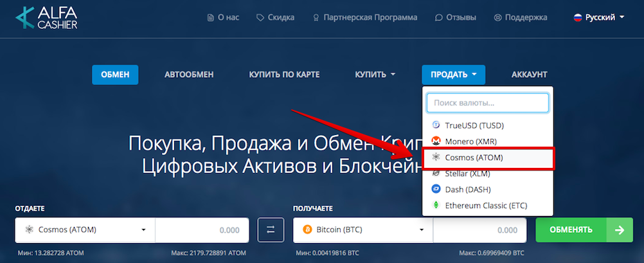Open the Cosmos (ATOM) give-currency dropdown
Screen dimensions: 644x263
(x=85, y=230)
